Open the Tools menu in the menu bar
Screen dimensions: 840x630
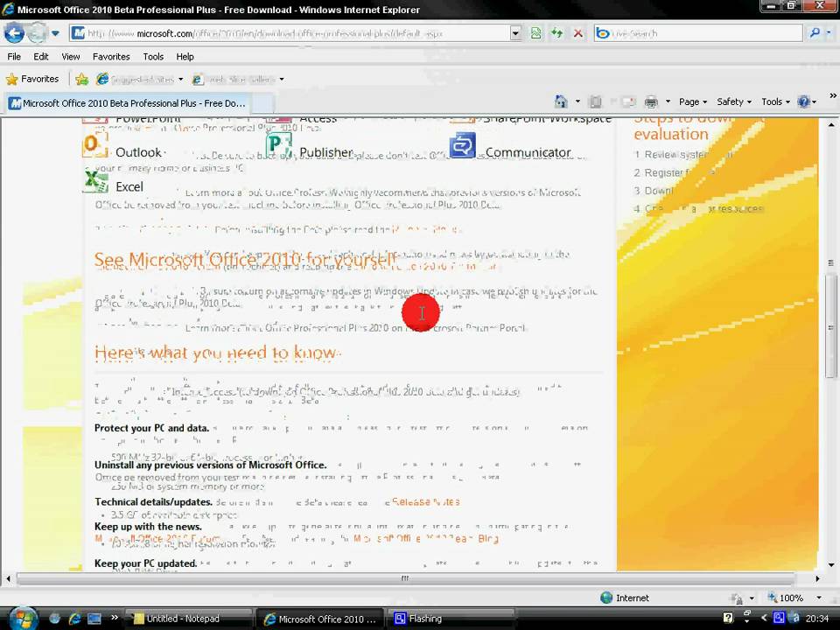point(153,56)
